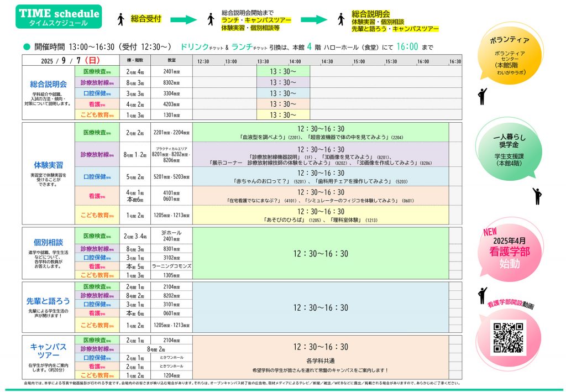Click the walking person icon beside 総合受付
The image size is (566, 392).
point(121,19)
